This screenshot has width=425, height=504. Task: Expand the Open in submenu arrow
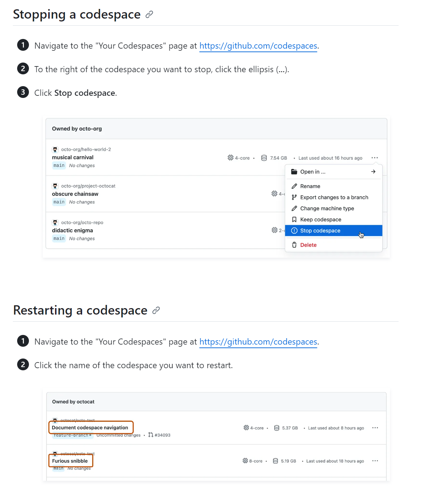pyautogui.click(x=373, y=172)
